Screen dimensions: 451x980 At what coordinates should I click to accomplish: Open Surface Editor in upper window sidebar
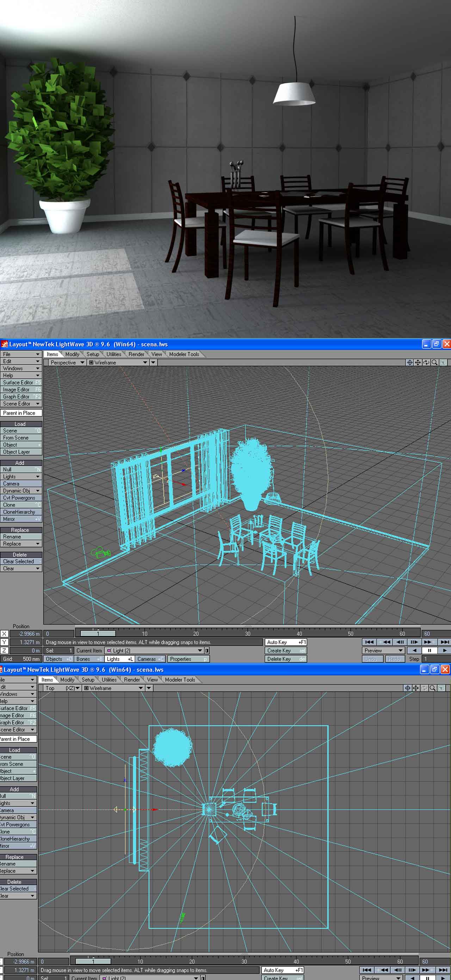click(21, 382)
